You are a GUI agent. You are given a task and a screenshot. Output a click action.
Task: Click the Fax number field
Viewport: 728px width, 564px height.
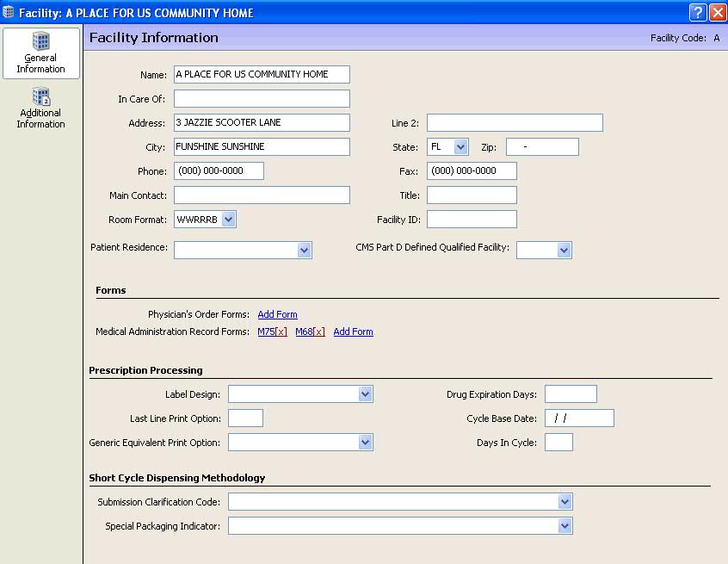tap(472, 171)
